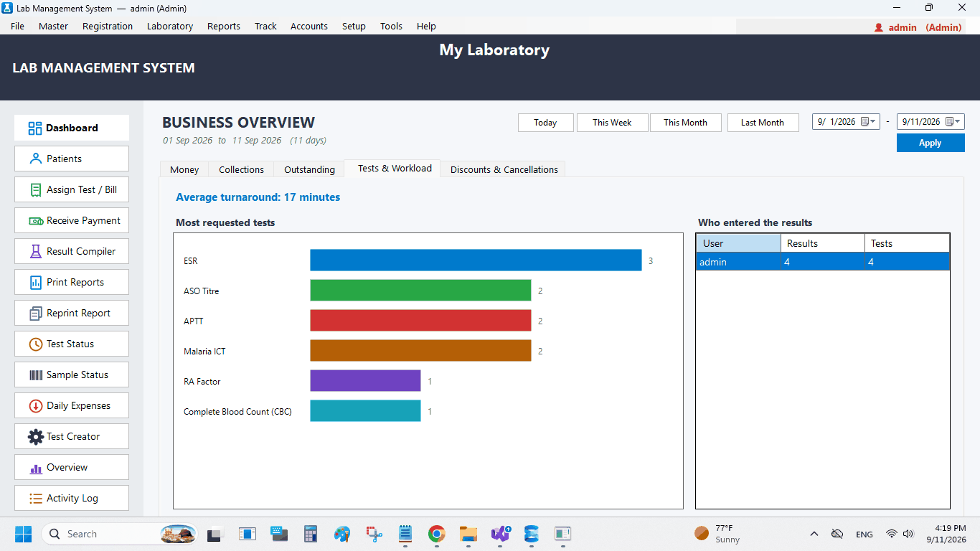Click the "Average turnaround: 17 minutes" text
980x551 pixels.
[x=258, y=197]
